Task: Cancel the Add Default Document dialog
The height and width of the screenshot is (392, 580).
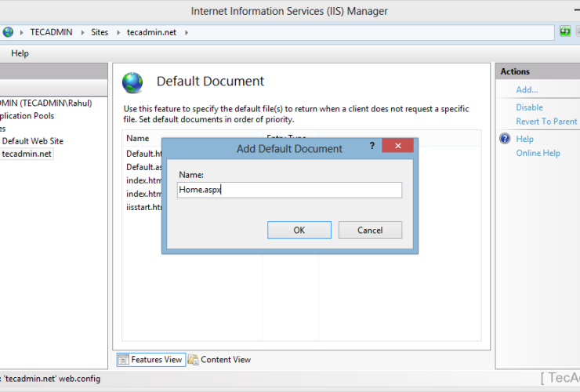Action: [370, 230]
